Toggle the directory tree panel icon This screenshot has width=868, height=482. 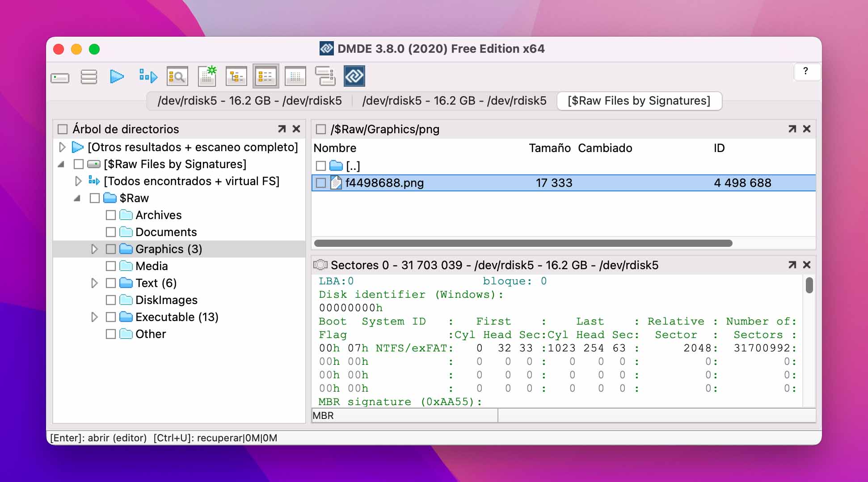[236, 76]
